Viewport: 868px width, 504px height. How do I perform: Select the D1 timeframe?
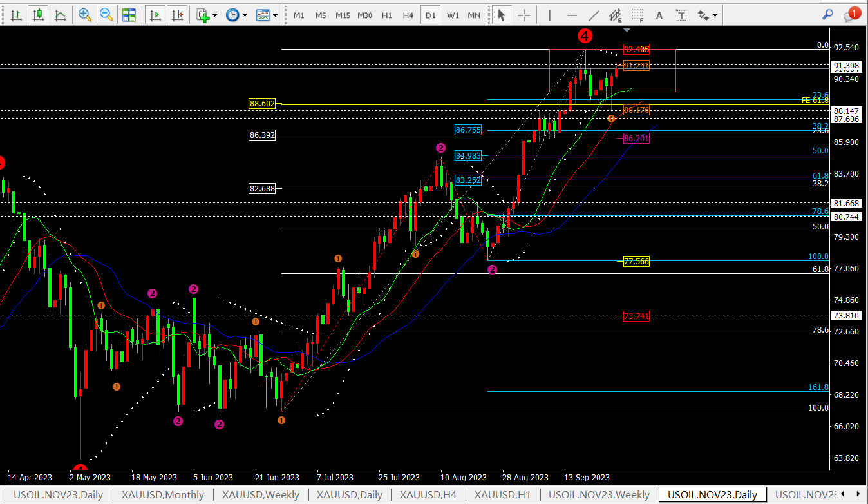[x=430, y=15]
